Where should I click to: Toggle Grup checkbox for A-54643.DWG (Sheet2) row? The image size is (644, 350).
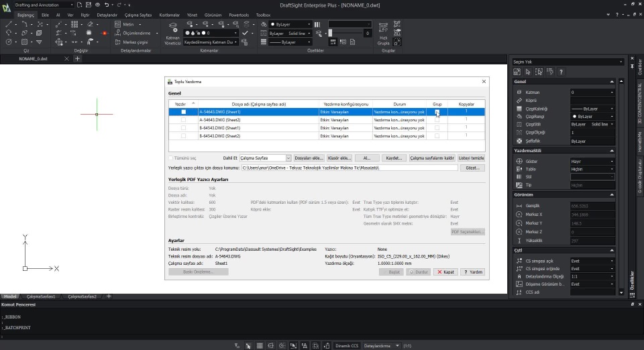(437, 120)
